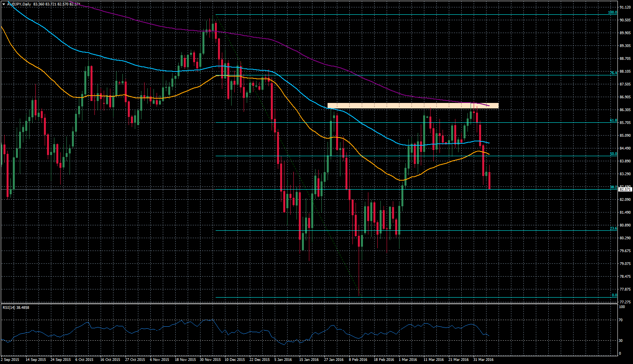This screenshot has height=364, width=633.
Task: Click the 77.275 price scale value
Action: click(x=625, y=302)
